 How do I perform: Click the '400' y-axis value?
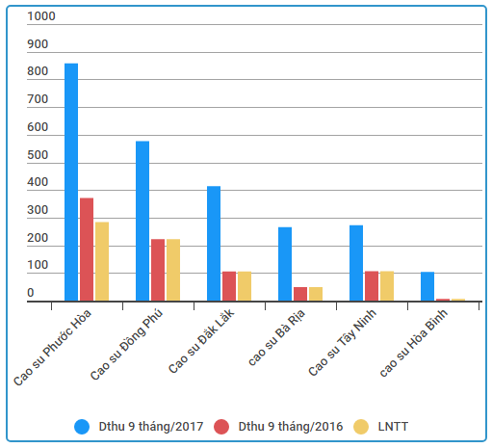(38, 182)
